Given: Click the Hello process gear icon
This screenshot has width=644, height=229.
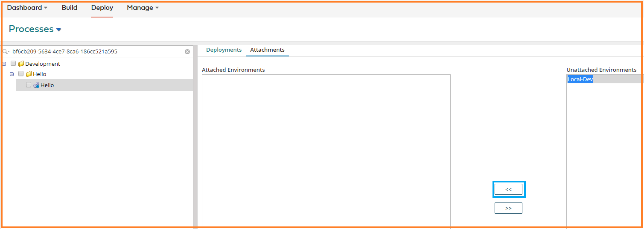Looking at the screenshot, I should click(x=36, y=85).
